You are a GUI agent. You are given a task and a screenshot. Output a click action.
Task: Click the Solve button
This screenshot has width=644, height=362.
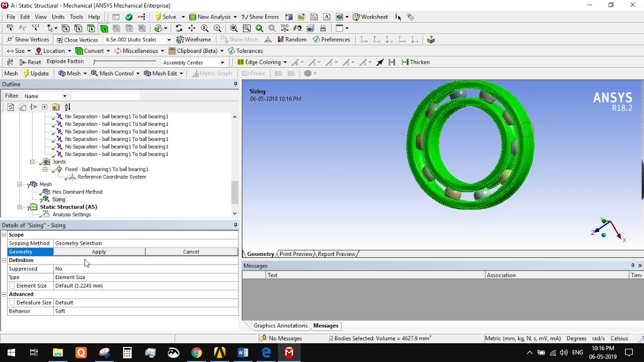pos(165,17)
